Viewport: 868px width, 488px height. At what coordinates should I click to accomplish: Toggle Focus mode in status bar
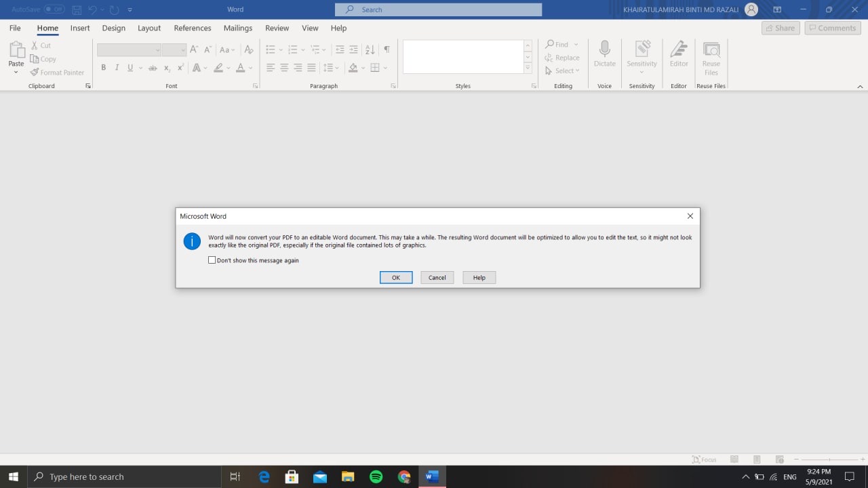coord(705,460)
